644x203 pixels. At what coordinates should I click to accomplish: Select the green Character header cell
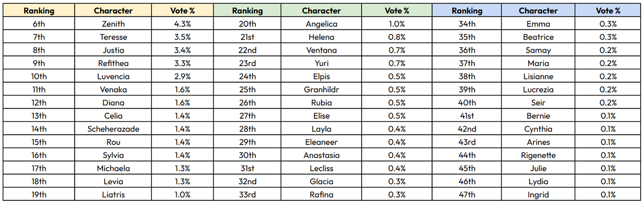(x=321, y=11)
